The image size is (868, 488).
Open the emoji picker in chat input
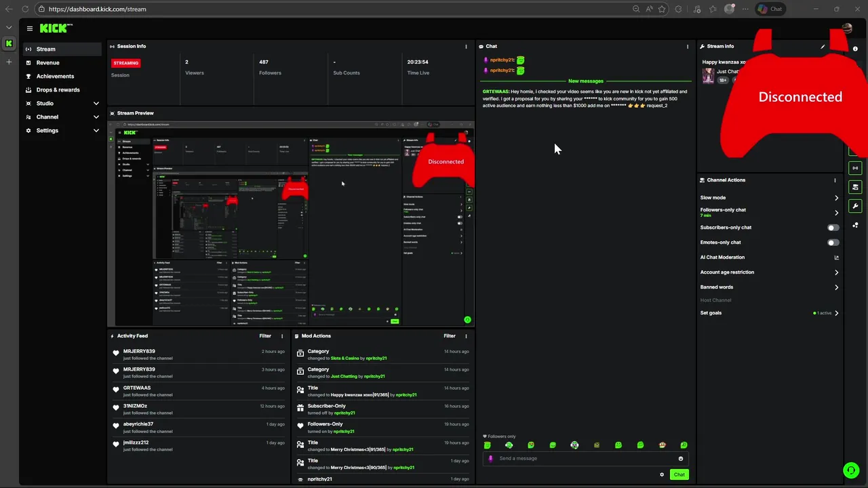click(x=681, y=459)
